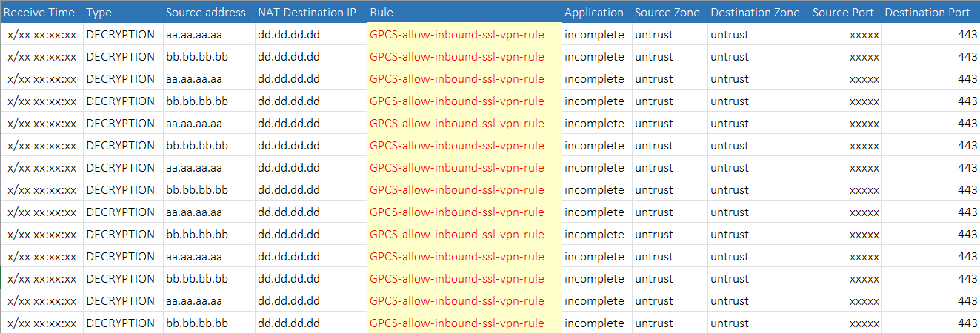This screenshot has width=980, height=333.
Task: Click destination port 443 in the first row
Action: coord(967,35)
